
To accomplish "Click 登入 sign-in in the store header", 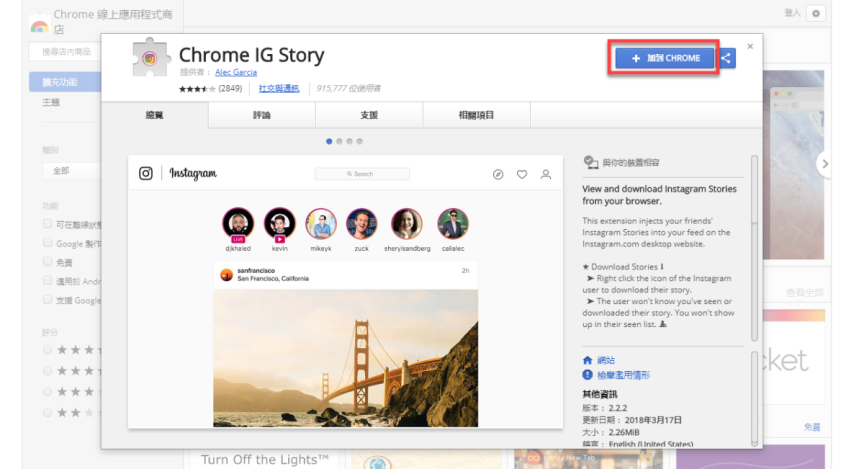I will [x=792, y=13].
